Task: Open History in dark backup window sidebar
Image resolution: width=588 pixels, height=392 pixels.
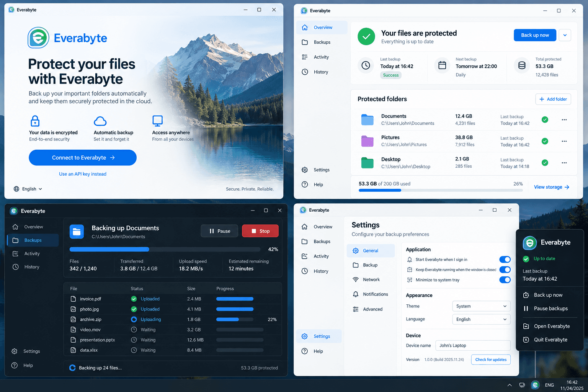Action: [33, 267]
